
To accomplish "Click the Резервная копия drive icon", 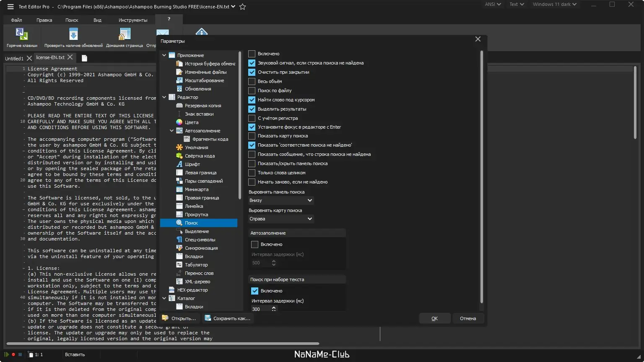I will click(x=179, y=106).
